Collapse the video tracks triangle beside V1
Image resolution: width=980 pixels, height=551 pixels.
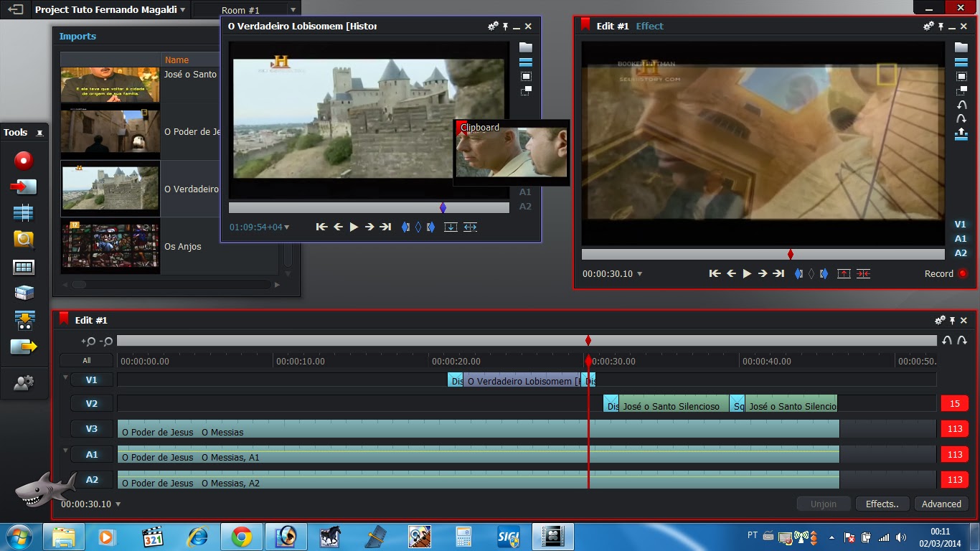click(x=65, y=377)
